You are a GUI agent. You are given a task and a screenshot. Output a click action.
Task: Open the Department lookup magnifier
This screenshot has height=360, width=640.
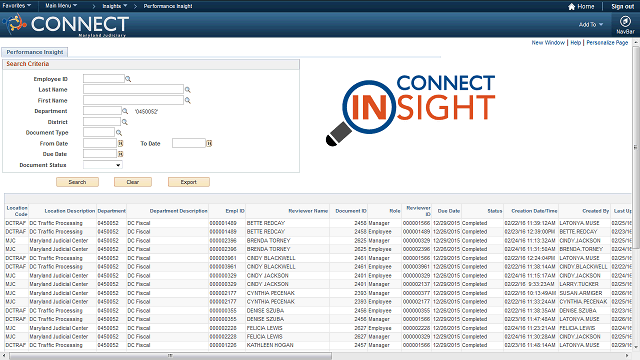click(x=125, y=111)
